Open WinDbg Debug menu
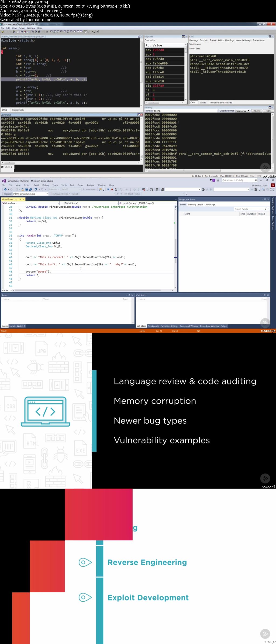The width and height of the screenshot is (276, 644). tap(22, 28)
